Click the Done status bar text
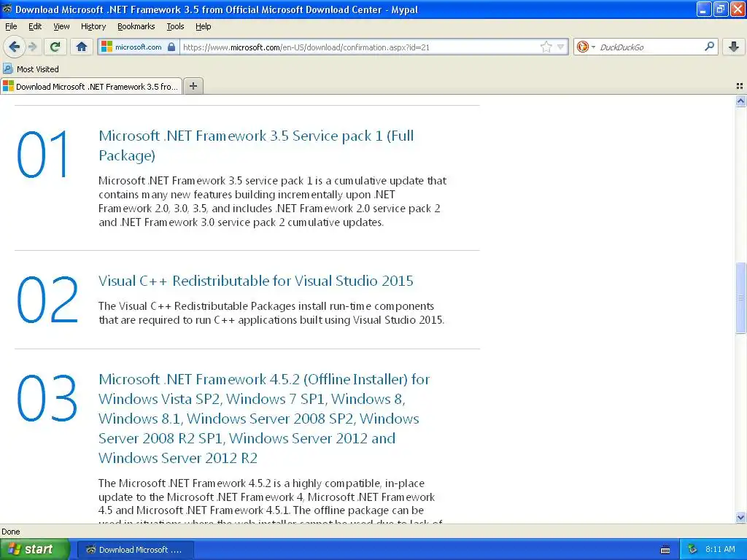 (x=10, y=532)
